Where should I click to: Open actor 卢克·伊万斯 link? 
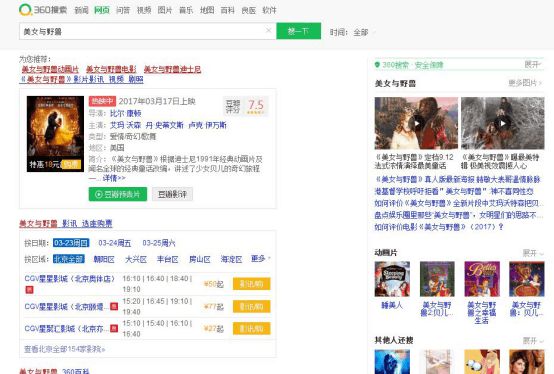click(x=207, y=125)
